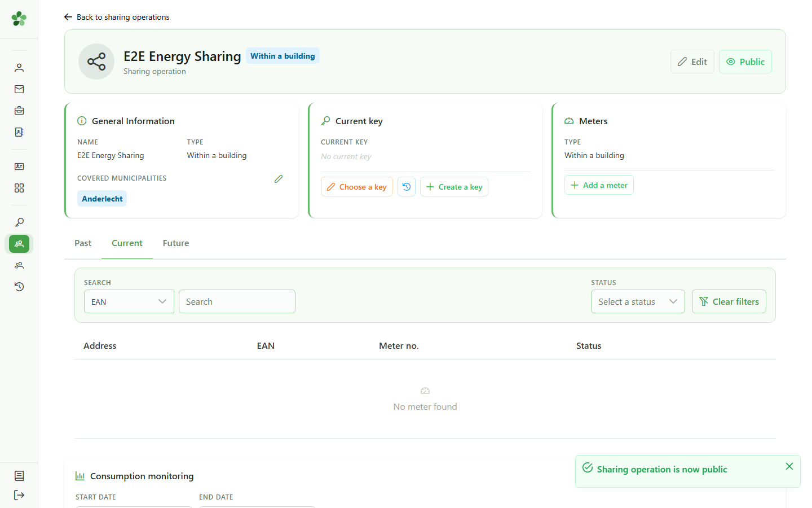Click the Meter no. column header

point(399,346)
